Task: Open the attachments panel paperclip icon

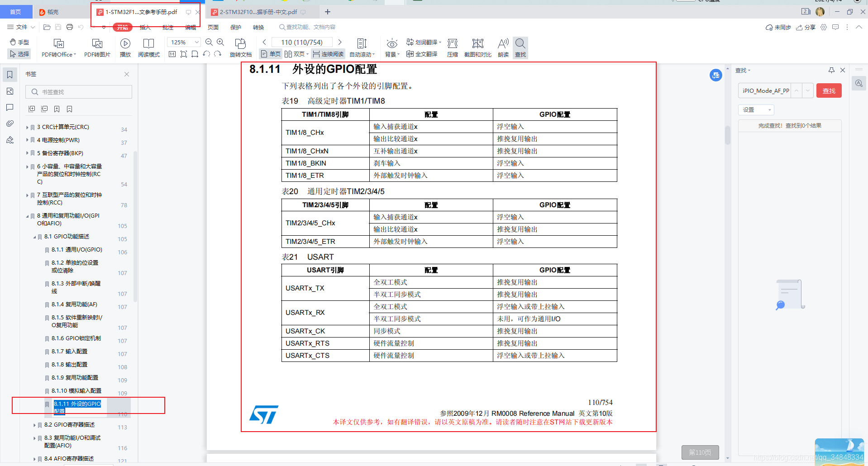Action: (10, 124)
